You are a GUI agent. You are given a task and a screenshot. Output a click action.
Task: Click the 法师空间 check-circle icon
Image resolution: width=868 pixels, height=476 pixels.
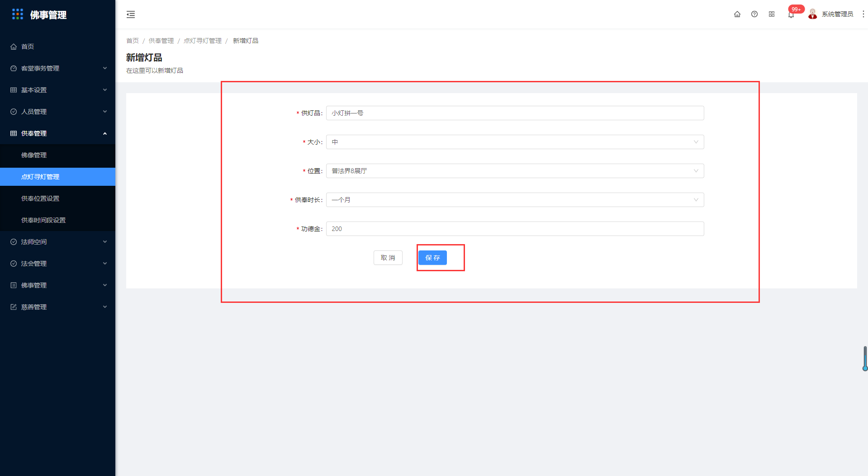(14, 242)
